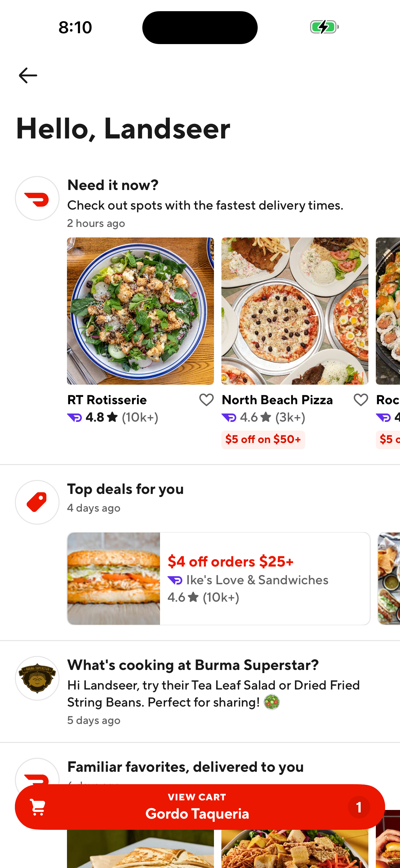400x868 pixels.
Task: Open the red deals tag icon
Action: [x=37, y=502]
